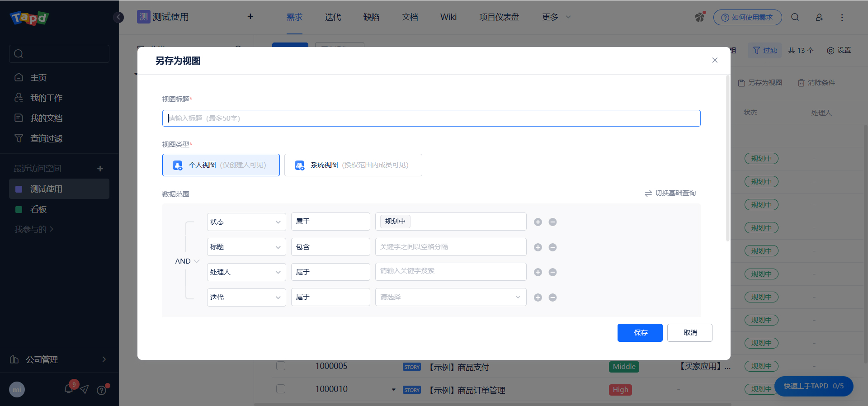
Task: Open the 迭代 field dropdown
Action: coord(246,297)
